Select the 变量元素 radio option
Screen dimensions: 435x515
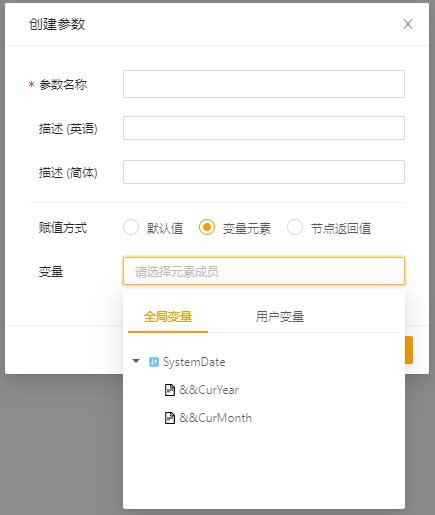point(207,227)
